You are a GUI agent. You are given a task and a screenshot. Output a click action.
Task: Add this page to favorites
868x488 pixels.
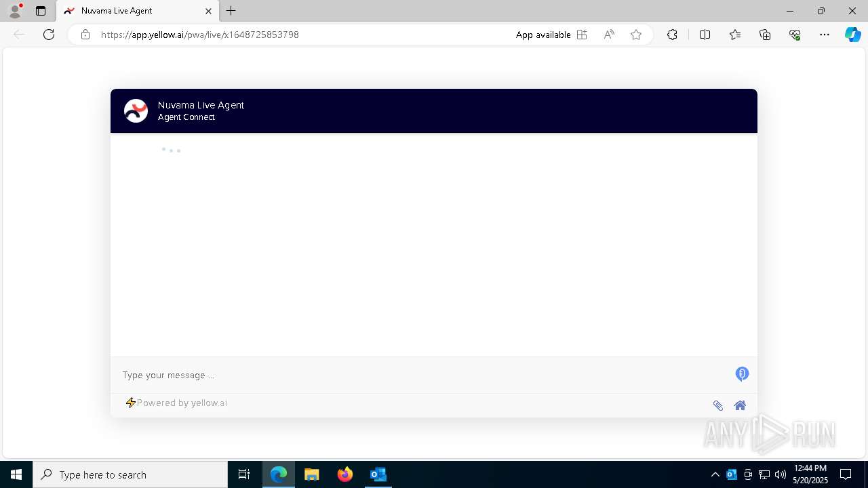636,35
